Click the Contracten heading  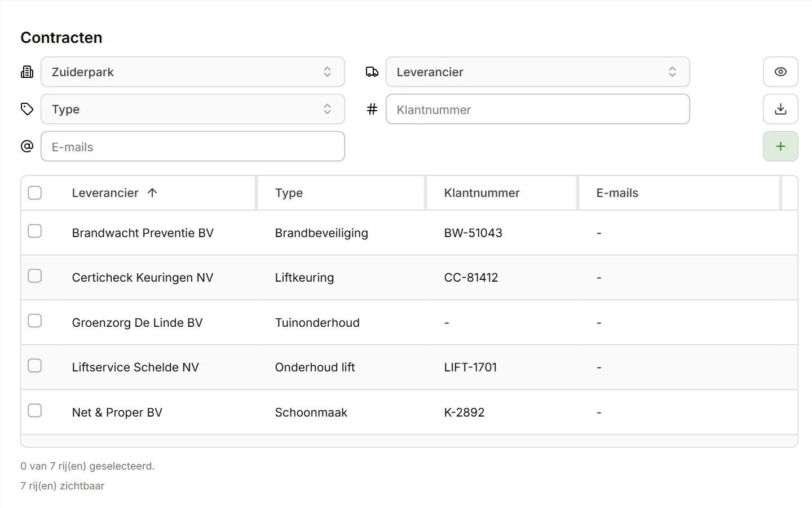pos(61,37)
